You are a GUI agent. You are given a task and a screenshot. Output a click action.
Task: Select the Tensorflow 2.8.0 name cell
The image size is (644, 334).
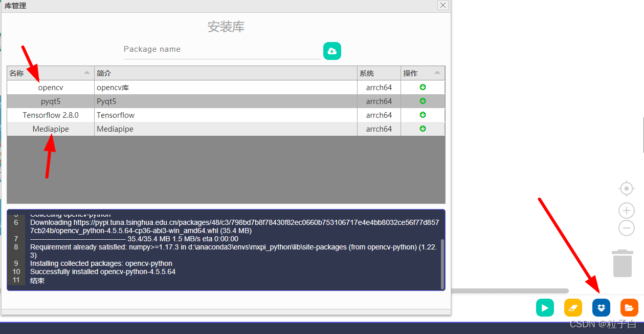(x=51, y=115)
